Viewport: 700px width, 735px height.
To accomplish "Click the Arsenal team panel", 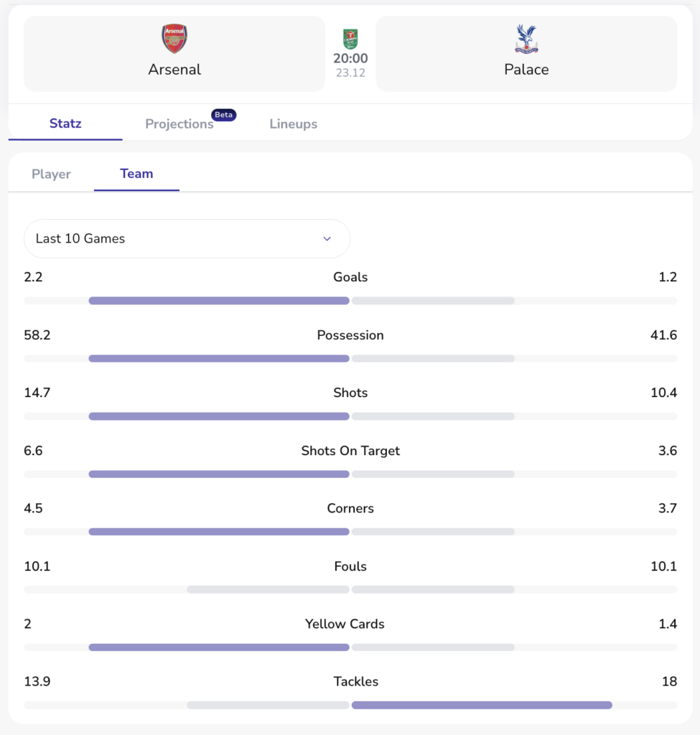I will [174, 54].
